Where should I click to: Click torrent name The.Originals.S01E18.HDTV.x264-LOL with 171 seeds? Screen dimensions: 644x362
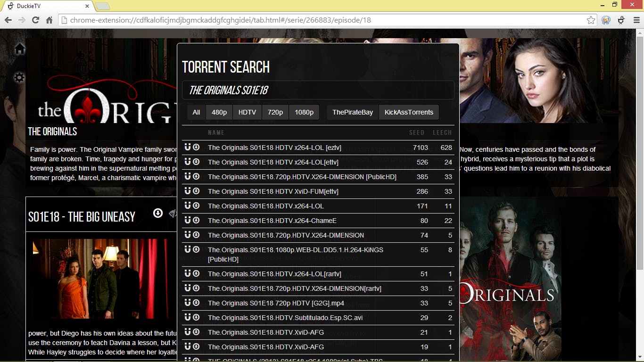pos(266,206)
